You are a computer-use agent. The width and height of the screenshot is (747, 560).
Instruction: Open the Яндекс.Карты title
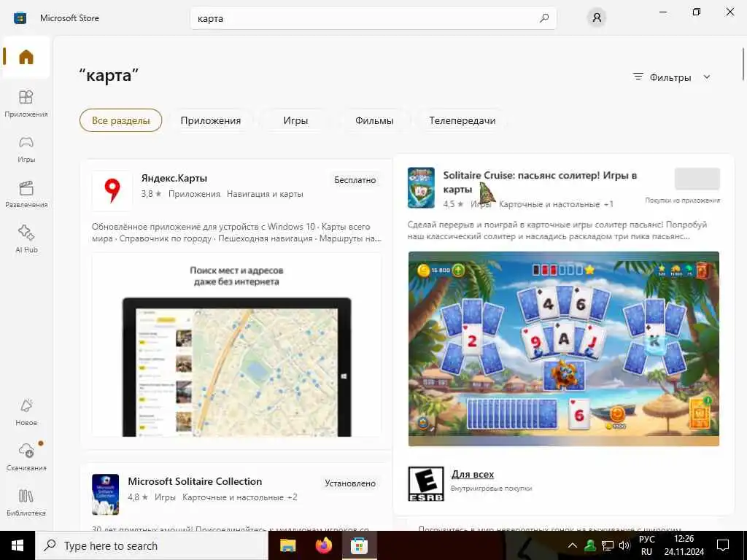click(174, 178)
